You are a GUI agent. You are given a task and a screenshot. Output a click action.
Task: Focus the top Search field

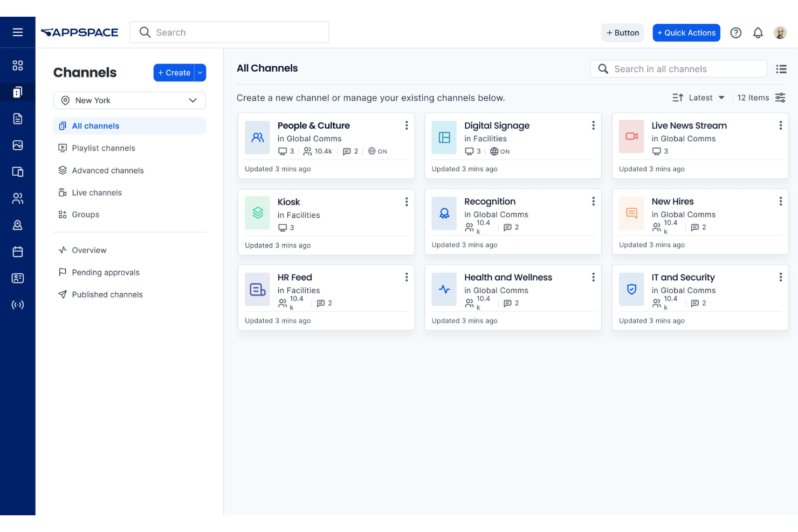click(x=229, y=32)
